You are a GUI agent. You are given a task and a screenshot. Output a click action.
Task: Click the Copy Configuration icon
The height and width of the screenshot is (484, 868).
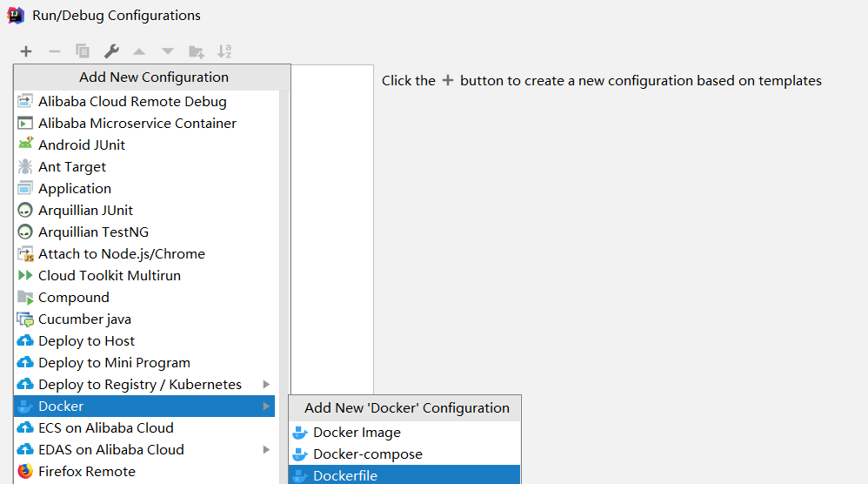[x=83, y=51]
